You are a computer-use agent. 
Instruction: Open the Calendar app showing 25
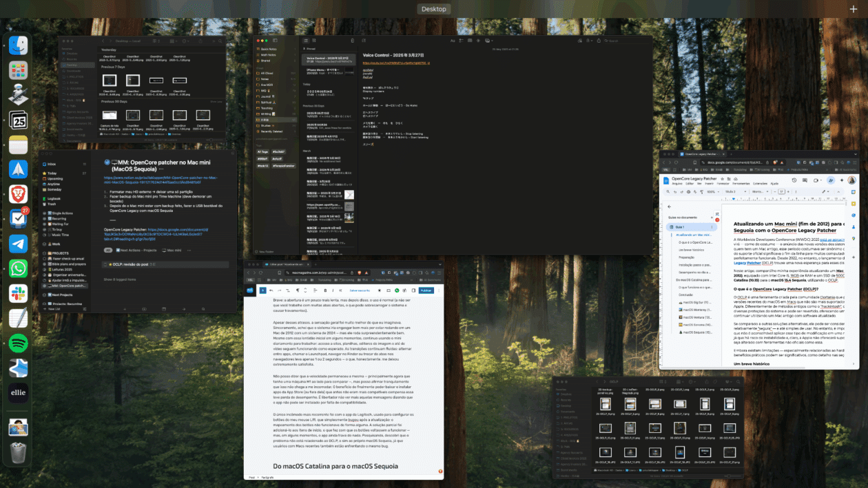pyautogui.click(x=18, y=120)
